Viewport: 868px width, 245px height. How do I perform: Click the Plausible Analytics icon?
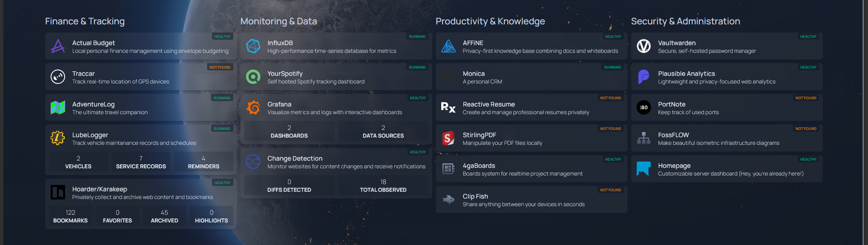(x=644, y=77)
